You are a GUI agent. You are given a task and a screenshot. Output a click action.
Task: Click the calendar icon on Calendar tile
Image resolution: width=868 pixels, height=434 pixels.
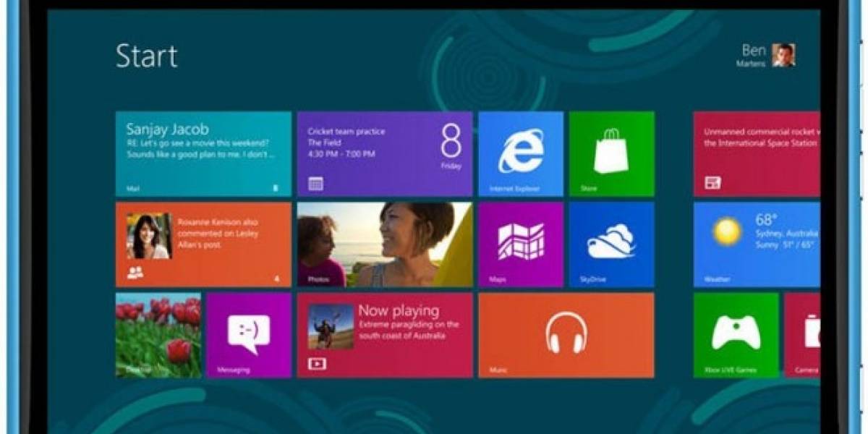coord(315,184)
